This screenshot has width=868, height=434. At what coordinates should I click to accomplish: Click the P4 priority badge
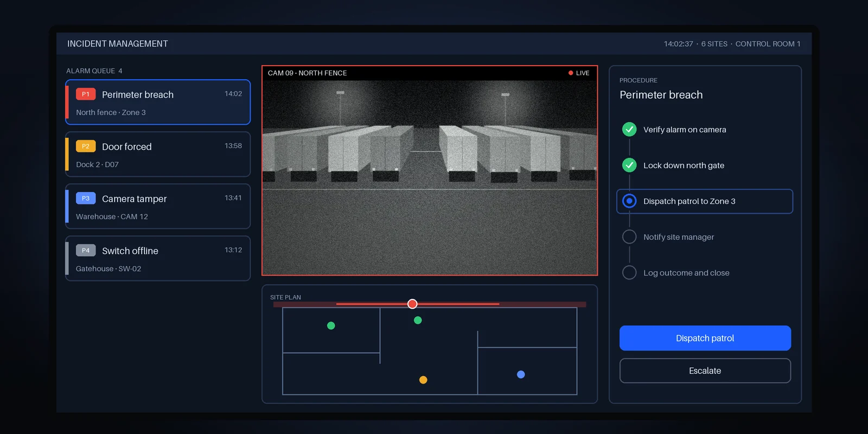tap(86, 250)
